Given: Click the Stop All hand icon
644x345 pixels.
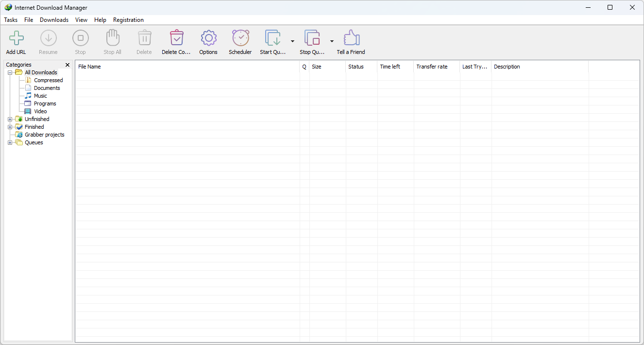Looking at the screenshot, I should point(113,37).
